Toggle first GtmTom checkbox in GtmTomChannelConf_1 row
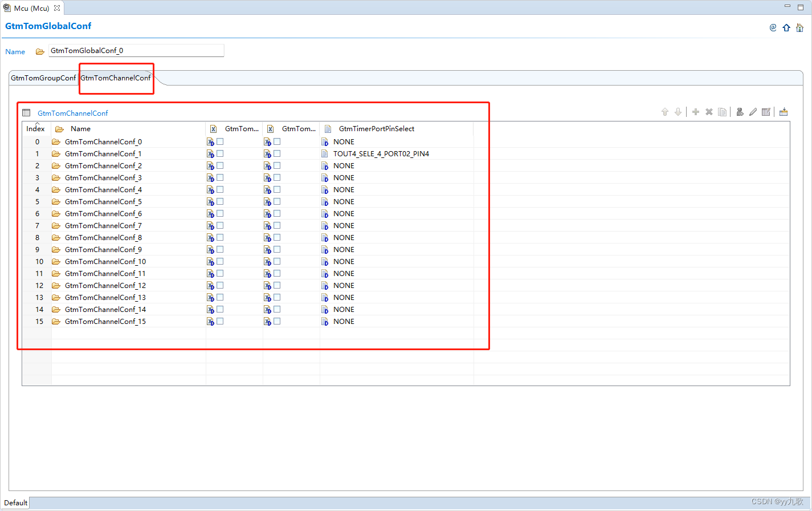 click(x=220, y=153)
